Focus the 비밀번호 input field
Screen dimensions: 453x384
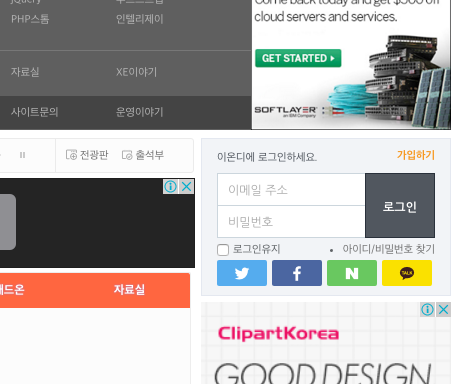[291, 222]
